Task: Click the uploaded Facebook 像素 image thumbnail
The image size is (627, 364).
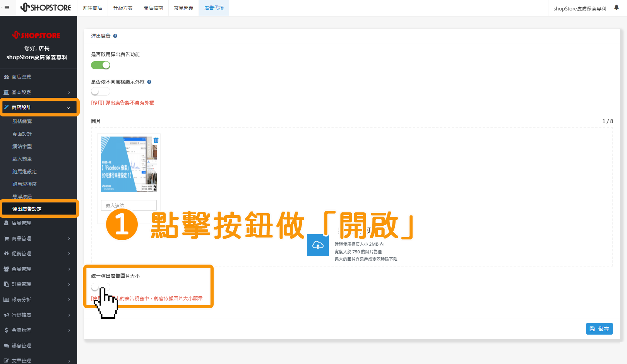Action: point(129,164)
